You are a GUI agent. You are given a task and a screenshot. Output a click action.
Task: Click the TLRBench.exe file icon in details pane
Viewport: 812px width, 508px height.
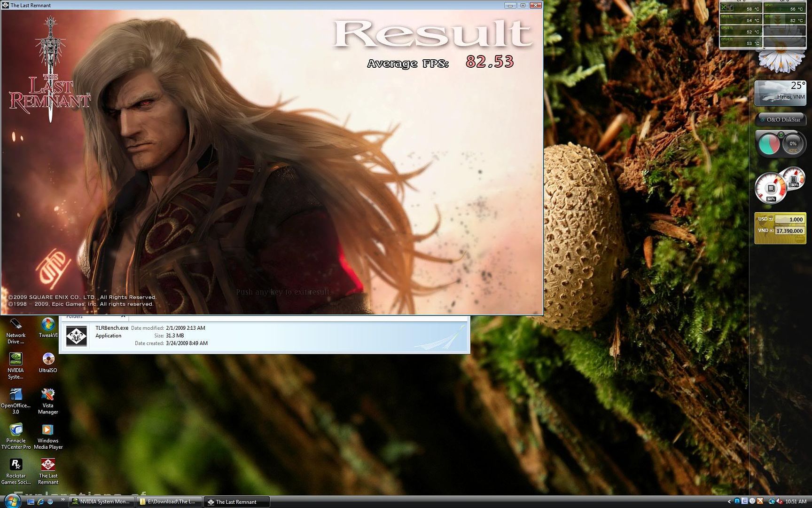[x=76, y=336]
